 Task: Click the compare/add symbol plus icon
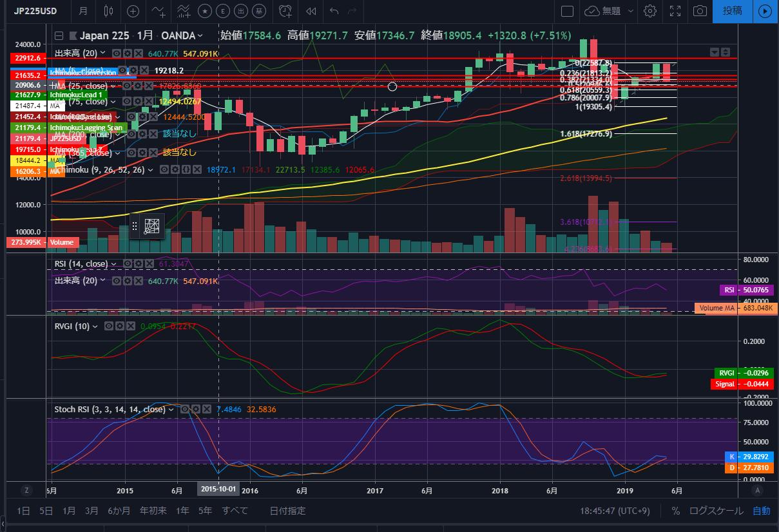point(133,11)
